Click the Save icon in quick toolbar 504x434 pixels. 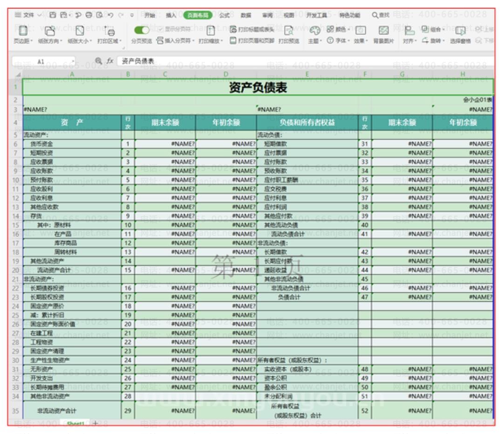click(x=53, y=15)
